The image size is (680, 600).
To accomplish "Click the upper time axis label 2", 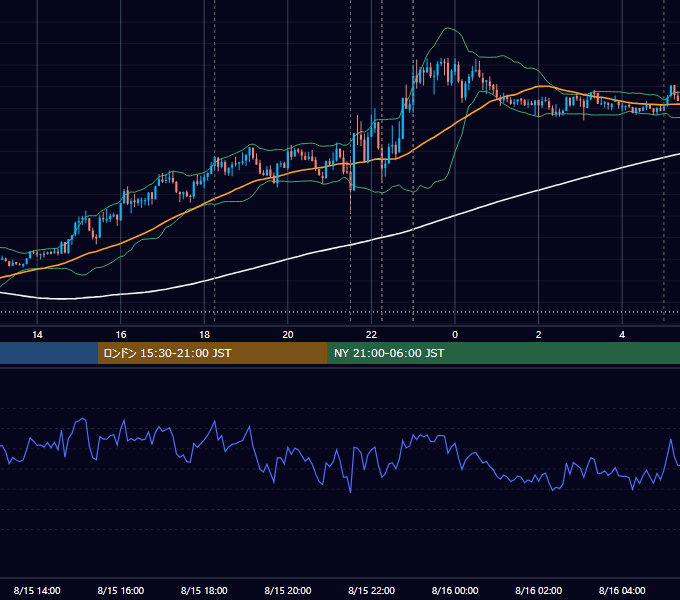I will (538, 335).
